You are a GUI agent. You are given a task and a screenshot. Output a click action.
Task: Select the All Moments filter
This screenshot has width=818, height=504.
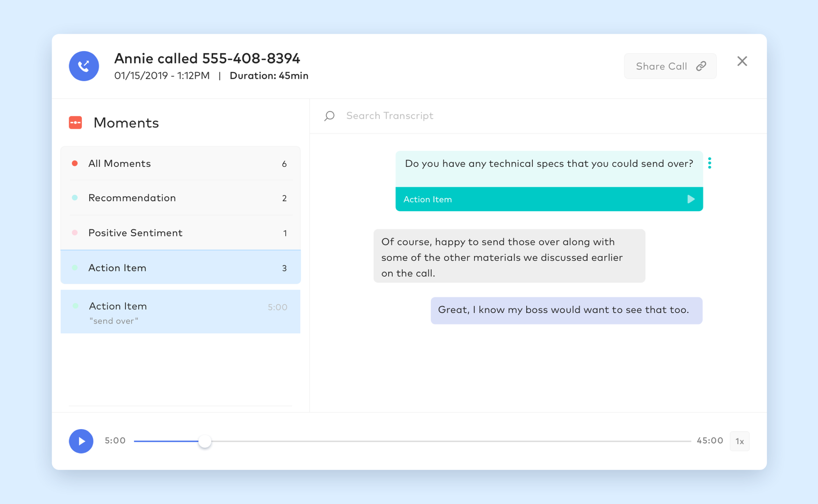pos(181,163)
